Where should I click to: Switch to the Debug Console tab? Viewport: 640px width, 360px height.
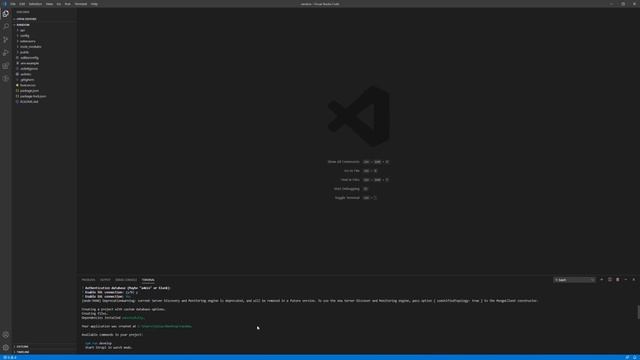tap(126, 280)
